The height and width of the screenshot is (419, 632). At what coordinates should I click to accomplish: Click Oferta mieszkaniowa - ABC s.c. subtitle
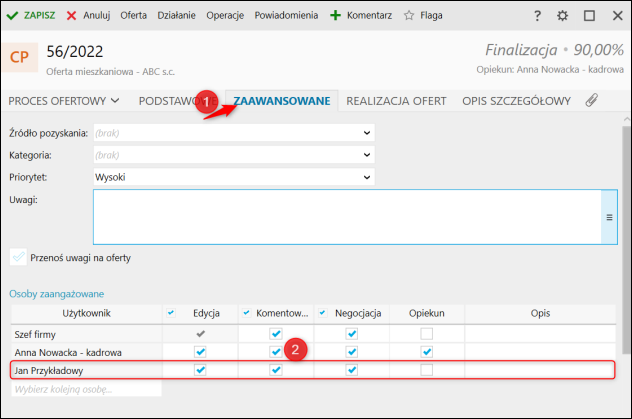(110, 72)
